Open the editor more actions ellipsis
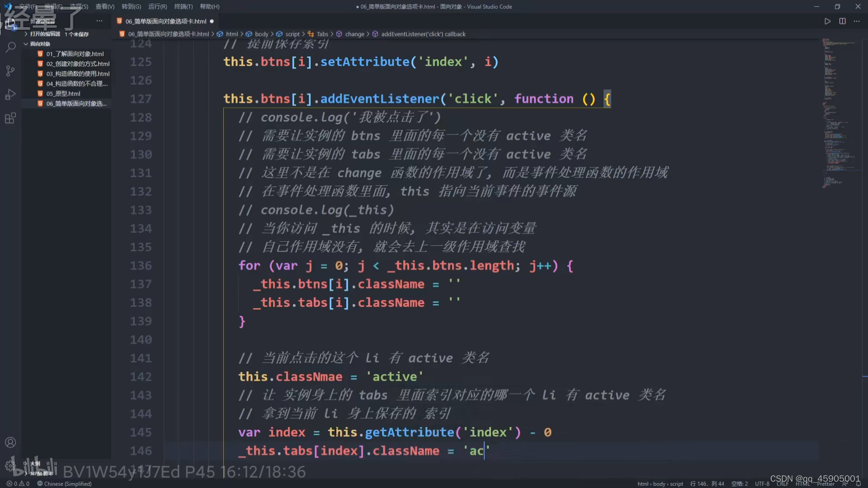The image size is (868, 488). click(x=857, y=21)
